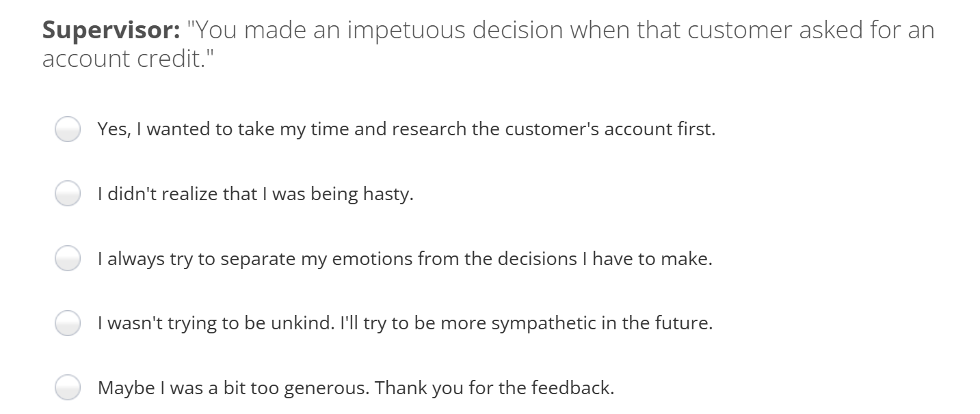This screenshot has height=414, width=980.
Task: Select the radio button beside "I didn't realize that I was being hasty."
Action: (x=67, y=193)
